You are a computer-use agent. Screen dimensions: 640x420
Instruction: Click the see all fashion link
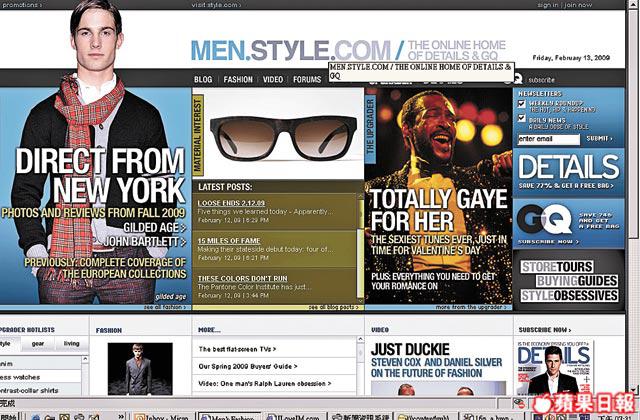click(x=164, y=307)
